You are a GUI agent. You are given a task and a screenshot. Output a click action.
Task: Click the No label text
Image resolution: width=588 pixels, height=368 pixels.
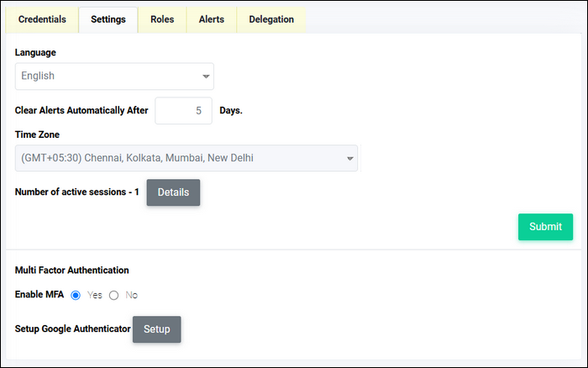coord(132,295)
